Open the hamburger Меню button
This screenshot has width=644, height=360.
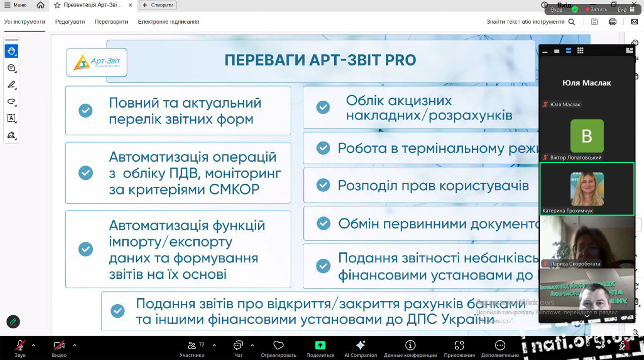pyautogui.click(x=15, y=5)
